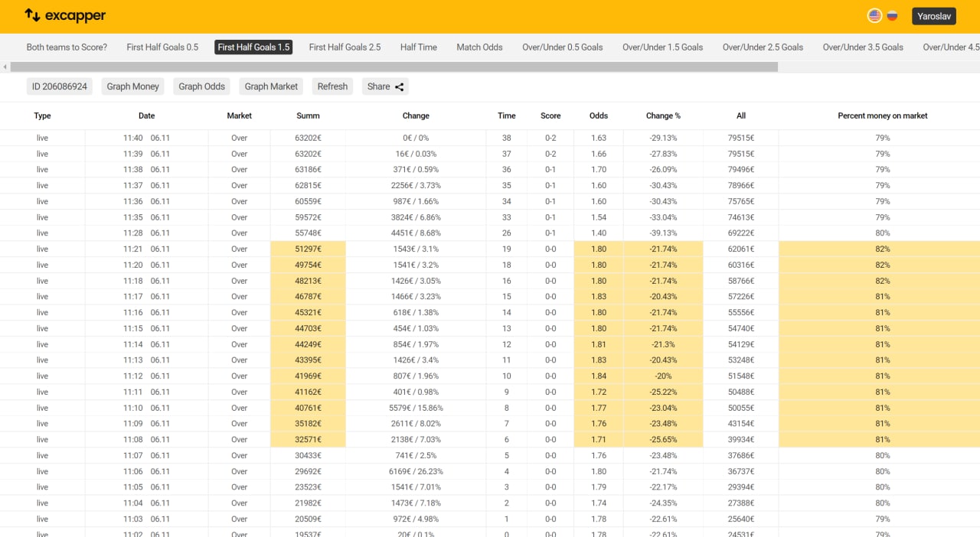Image resolution: width=980 pixels, height=537 pixels.
Task: Click the sum cell 63186€
Action: [308, 170]
